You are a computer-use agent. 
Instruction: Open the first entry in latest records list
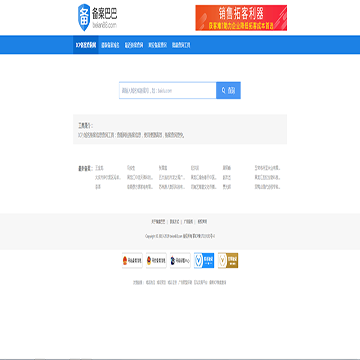(x=99, y=167)
